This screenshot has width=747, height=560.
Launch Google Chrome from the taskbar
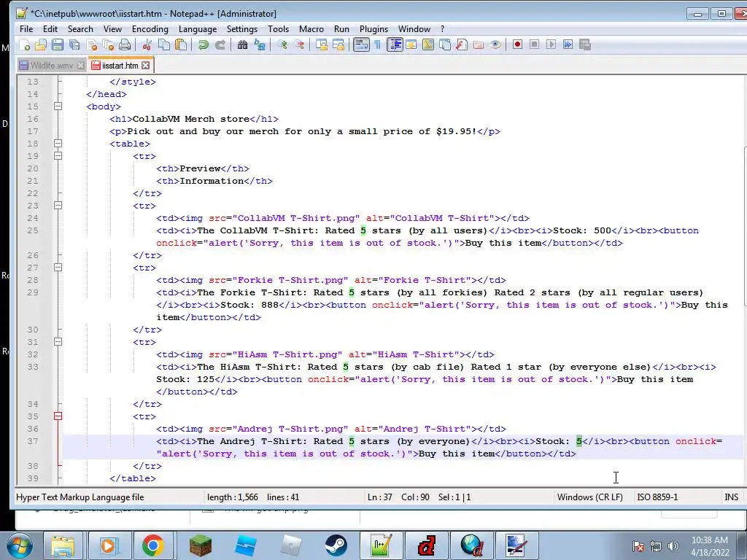(152, 545)
